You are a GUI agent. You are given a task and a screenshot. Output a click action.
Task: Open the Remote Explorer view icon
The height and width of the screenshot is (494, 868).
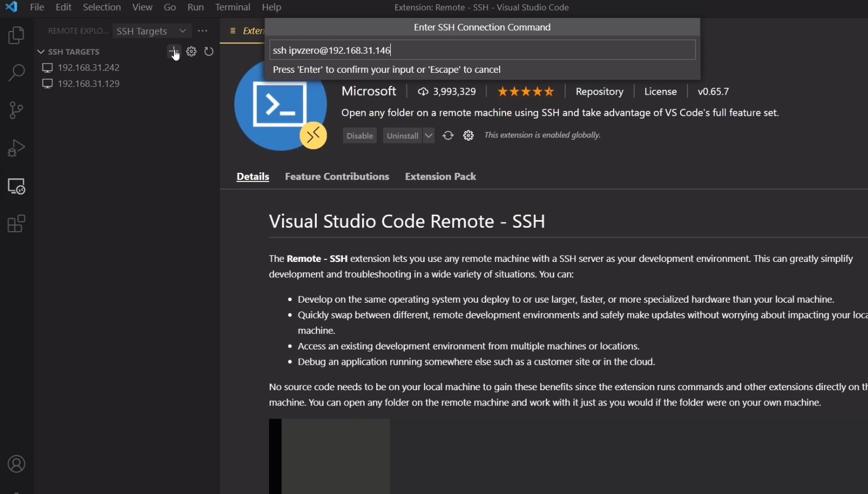tap(16, 186)
